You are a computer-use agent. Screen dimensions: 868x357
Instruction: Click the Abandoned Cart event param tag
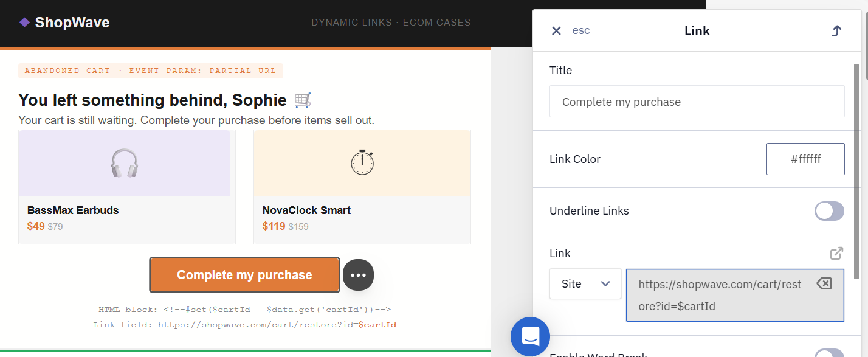coord(151,71)
